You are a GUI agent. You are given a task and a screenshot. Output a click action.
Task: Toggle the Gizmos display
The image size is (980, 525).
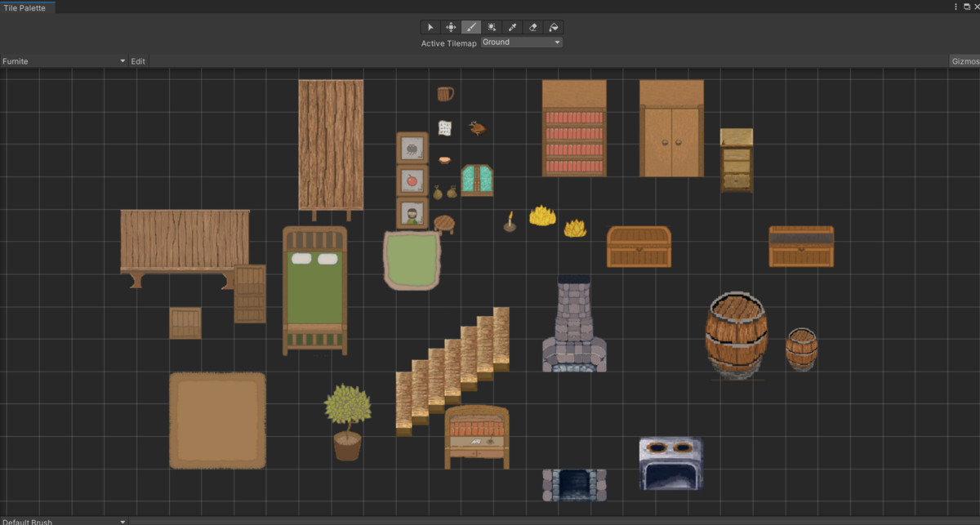965,60
